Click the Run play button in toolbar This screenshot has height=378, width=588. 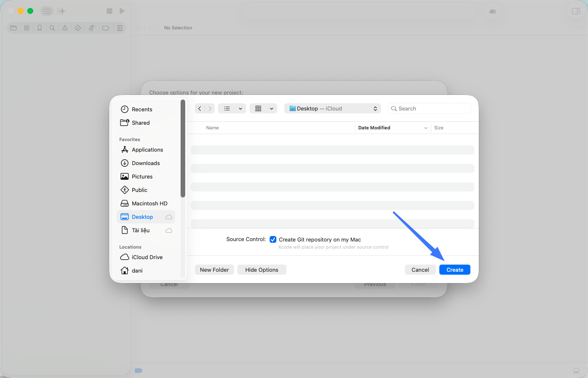tap(122, 11)
